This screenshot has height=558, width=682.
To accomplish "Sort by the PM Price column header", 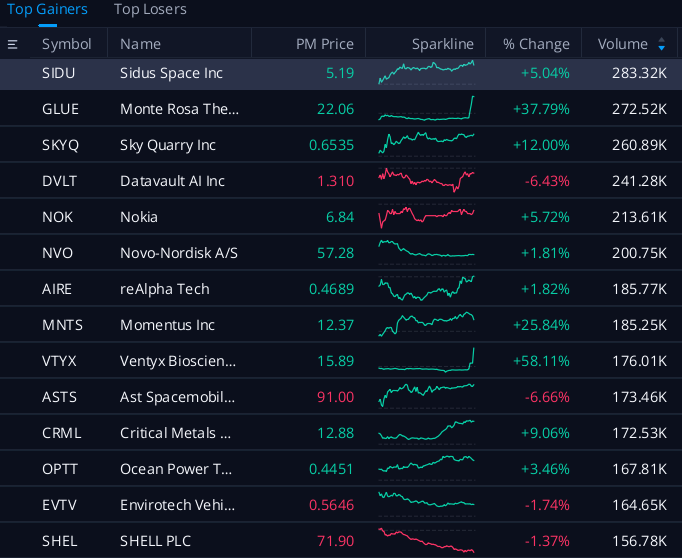I will [325, 44].
